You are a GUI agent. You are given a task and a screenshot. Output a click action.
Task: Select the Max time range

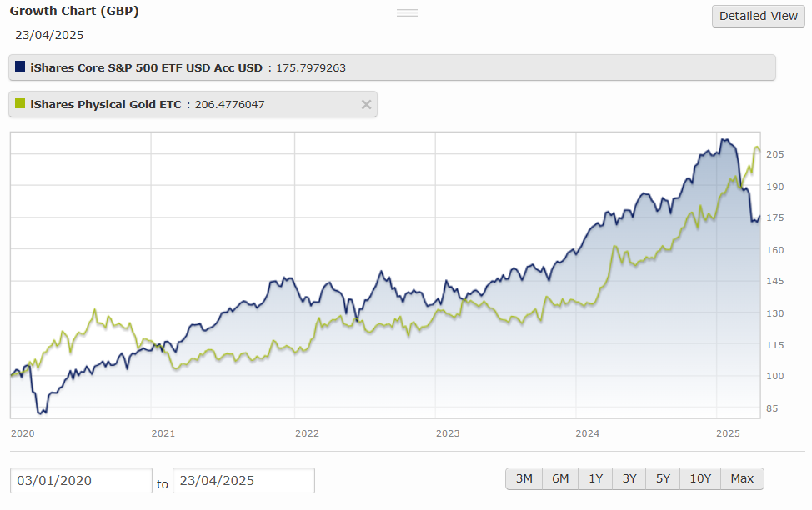742,478
